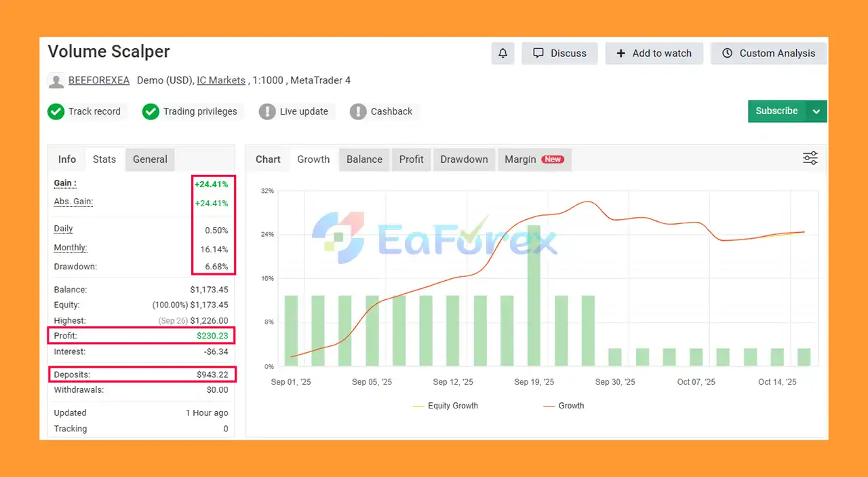Expand the Subscribe dropdown arrow

coord(816,111)
